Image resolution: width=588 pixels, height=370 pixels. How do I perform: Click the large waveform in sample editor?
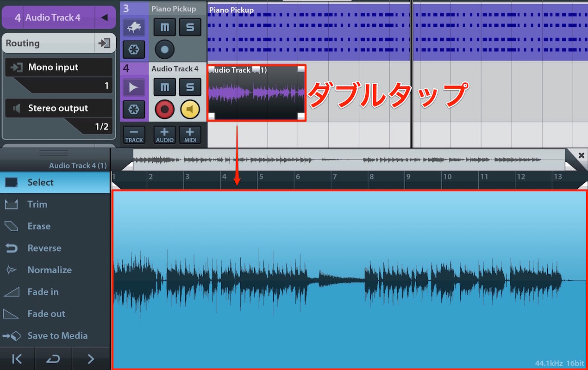click(349, 279)
